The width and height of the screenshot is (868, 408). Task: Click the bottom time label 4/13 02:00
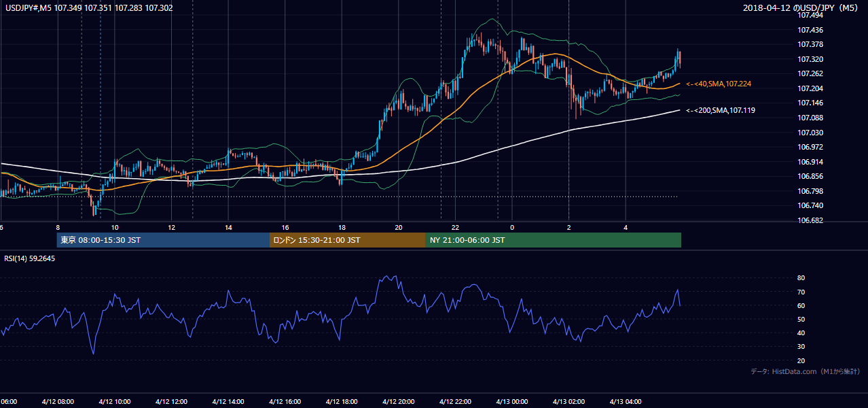click(x=568, y=401)
